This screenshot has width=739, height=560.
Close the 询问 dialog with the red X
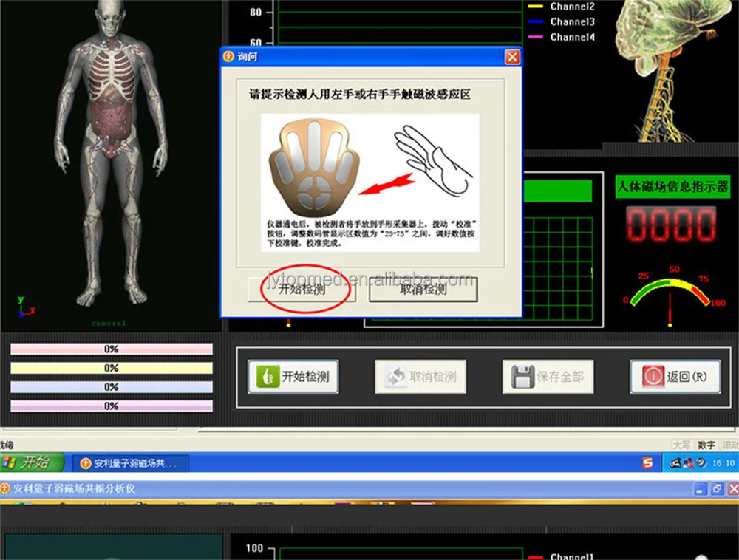click(x=511, y=57)
